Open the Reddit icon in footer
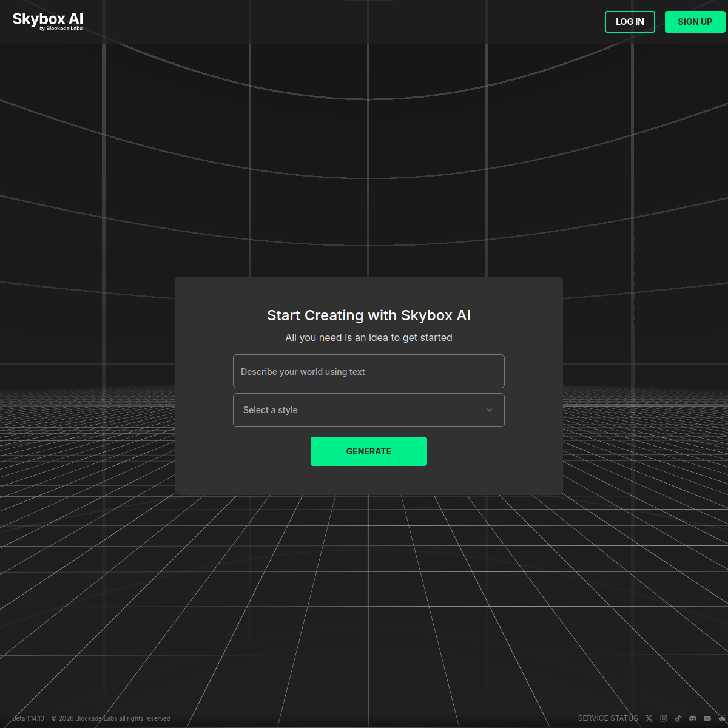Image resolution: width=728 pixels, height=728 pixels. [722, 718]
